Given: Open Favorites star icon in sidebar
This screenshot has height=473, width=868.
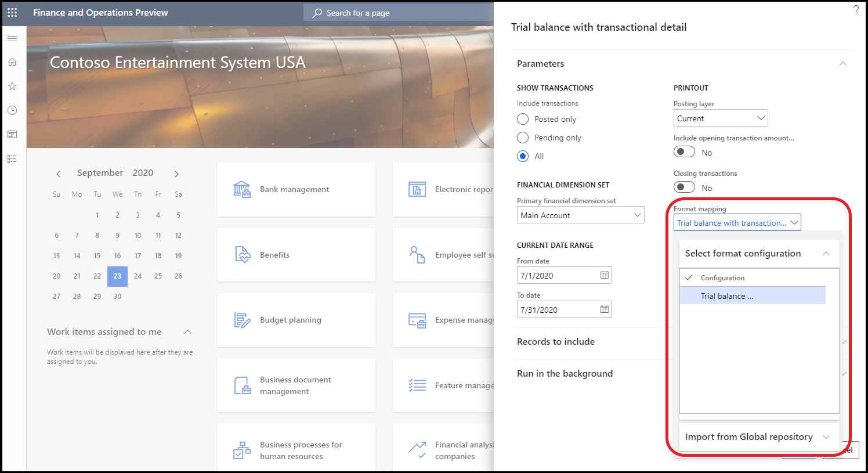Looking at the screenshot, I should click(12, 86).
